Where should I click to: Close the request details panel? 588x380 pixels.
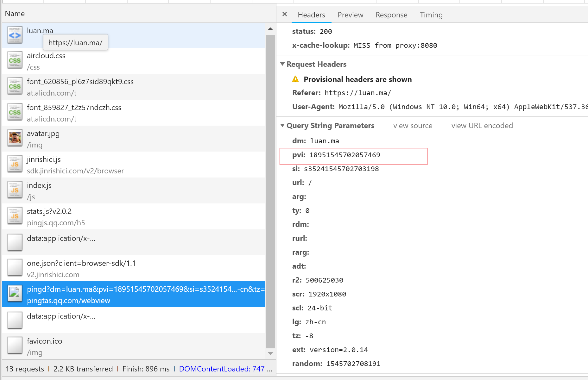[285, 14]
